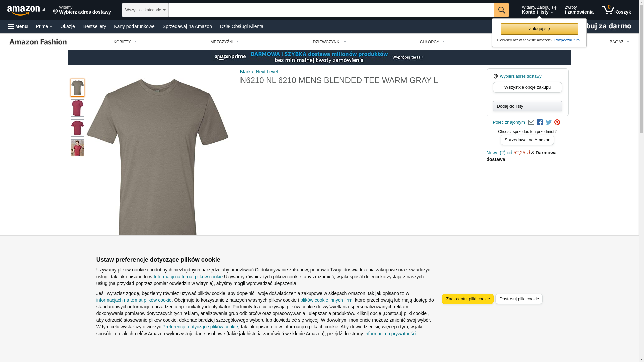This screenshot has height=362, width=644.
Task: Open Bestsellery in navigation bar
Action: (95, 26)
